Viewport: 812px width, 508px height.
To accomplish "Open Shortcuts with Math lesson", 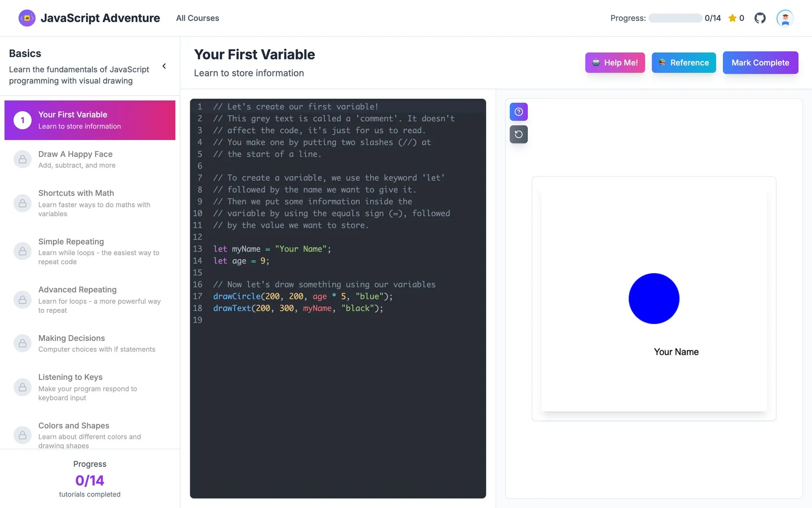I will [90, 203].
